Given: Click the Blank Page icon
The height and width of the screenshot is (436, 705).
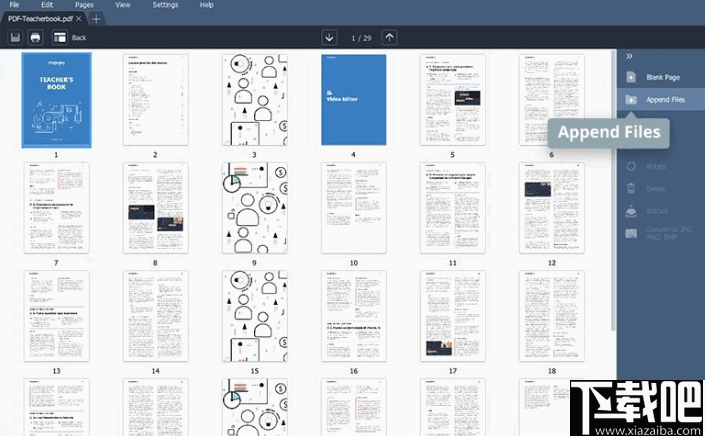Looking at the screenshot, I should pos(631,77).
